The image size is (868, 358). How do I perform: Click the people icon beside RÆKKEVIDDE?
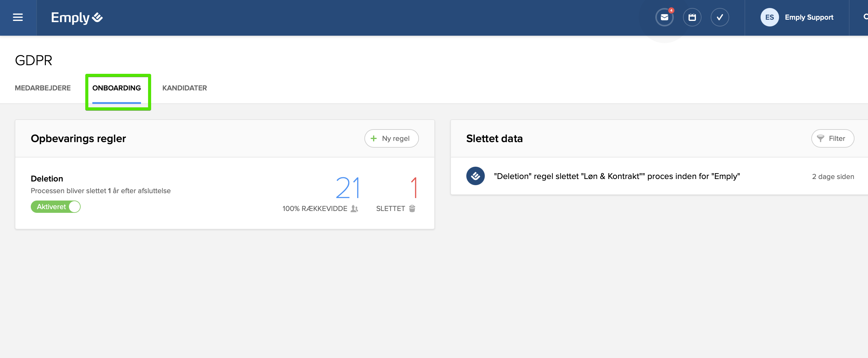354,209
